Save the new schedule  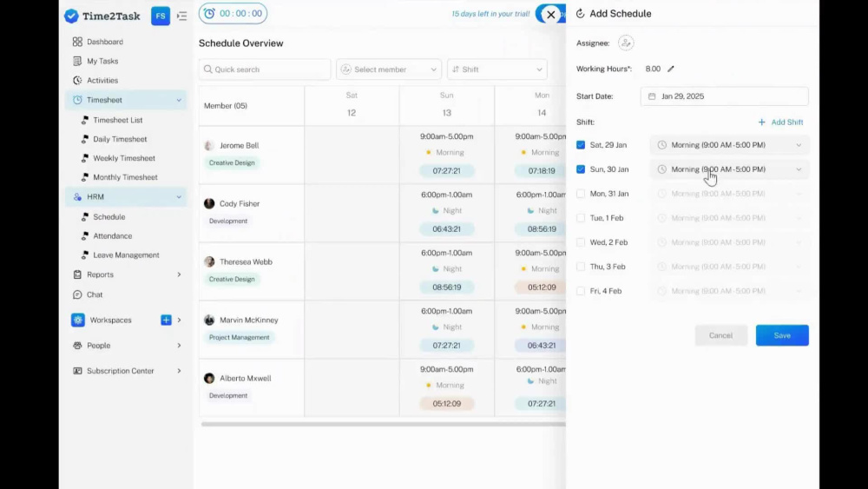click(x=782, y=335)
